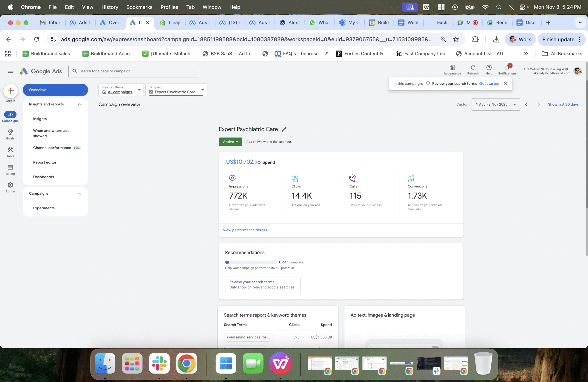Screen dimensions: 588x382
Task: Open the Campaign selector dropdown
Action: [x=176, y=90]
